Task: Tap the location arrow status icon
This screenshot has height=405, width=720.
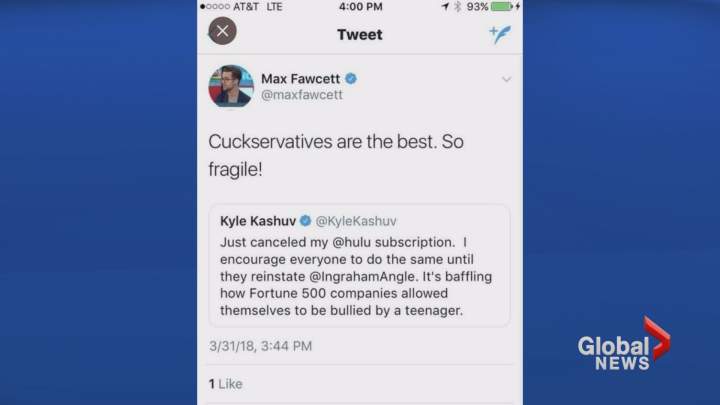Action: 445,6
